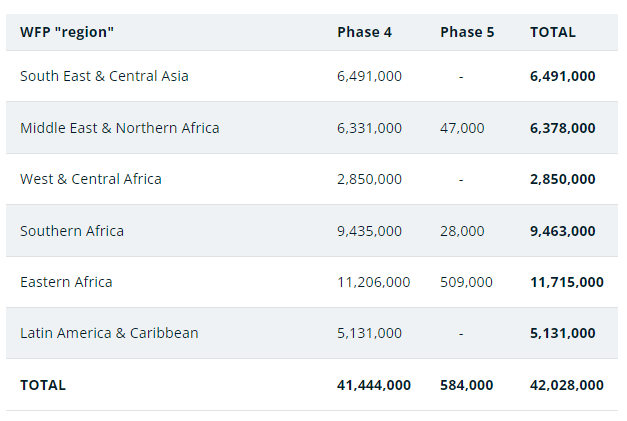Select the TOTAL column header

pyautogui.click(x=553, y=32)
